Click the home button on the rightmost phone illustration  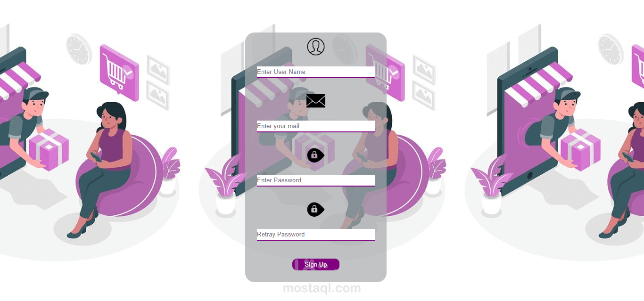pos(529,176)
